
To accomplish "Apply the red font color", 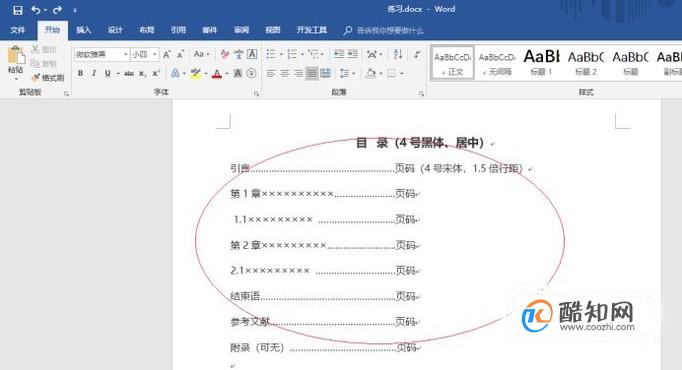I will pyautogui.click(x=217, y=73).
